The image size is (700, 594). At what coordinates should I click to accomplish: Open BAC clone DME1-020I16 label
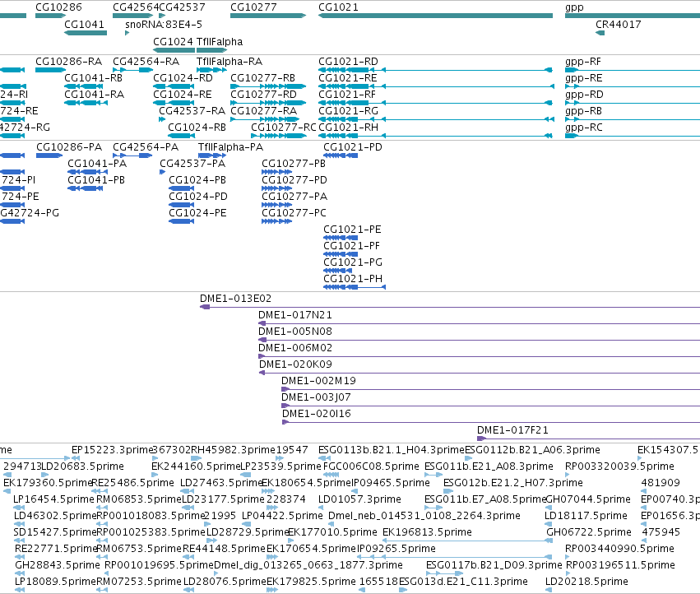317,414
